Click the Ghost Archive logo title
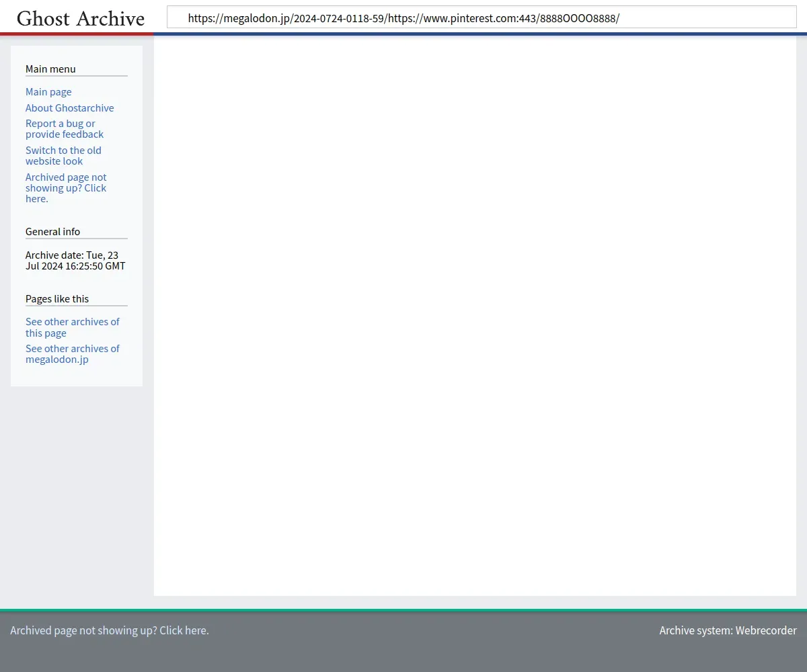This screenshot has width=807, height=672. pos(81,18)
